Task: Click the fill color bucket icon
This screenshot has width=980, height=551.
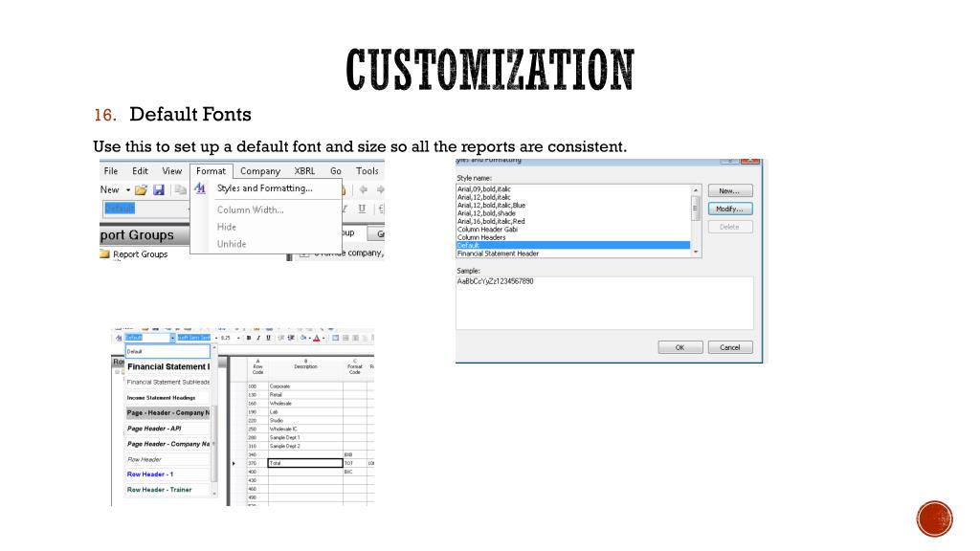Action: [x=303, y=338]
